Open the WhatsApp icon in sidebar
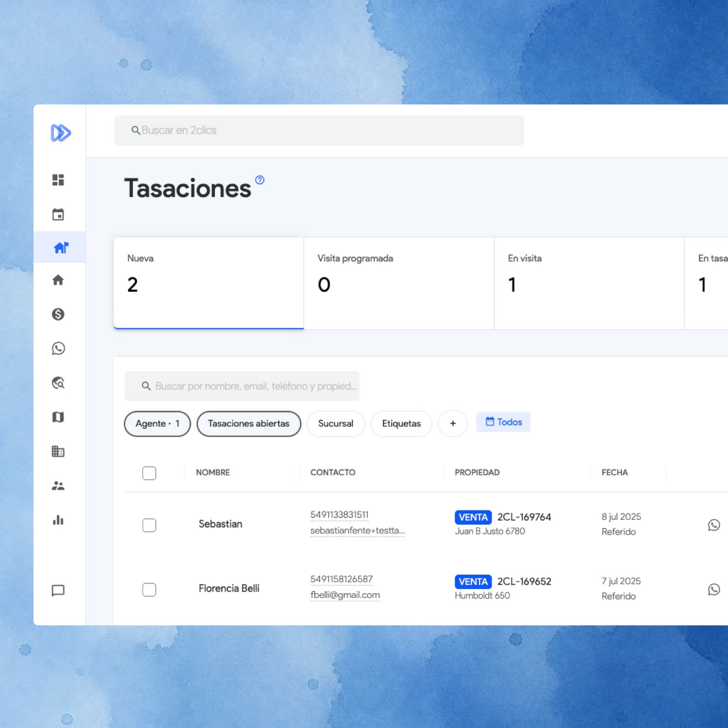 [58, 348]
